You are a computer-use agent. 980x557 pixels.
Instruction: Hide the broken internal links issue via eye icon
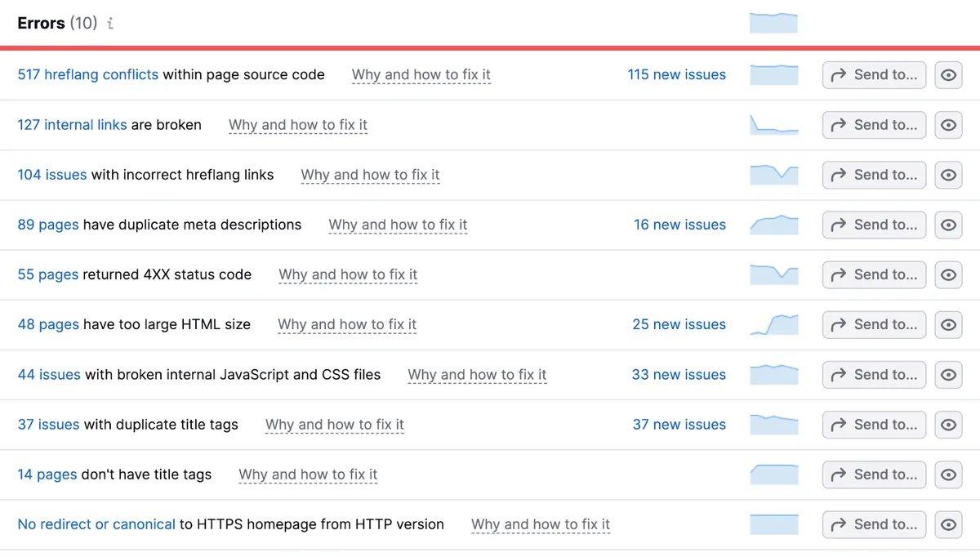pyautogui.click(x=948, y=125)
